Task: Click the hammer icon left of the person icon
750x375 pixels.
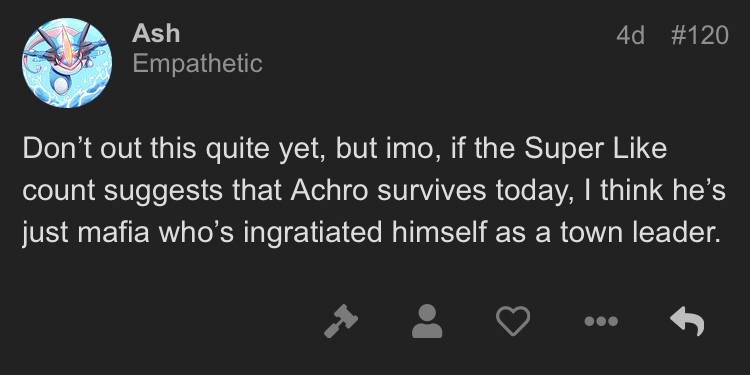Action: 341,321
